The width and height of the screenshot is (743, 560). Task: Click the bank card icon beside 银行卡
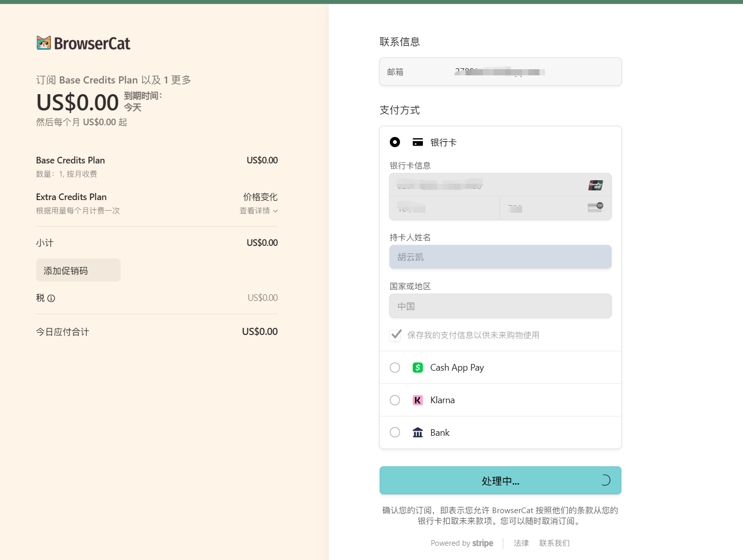pos(418,142)
